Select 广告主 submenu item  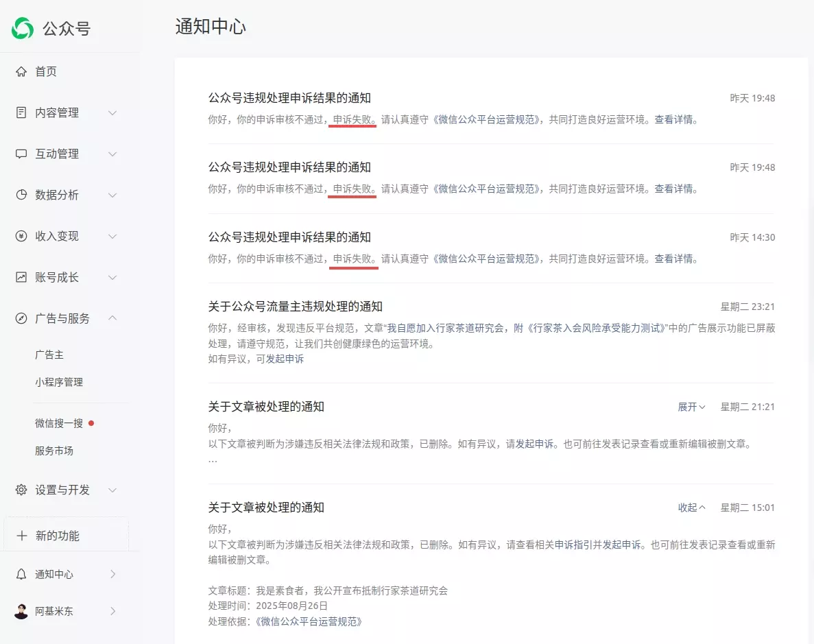(x=49, y=355)
